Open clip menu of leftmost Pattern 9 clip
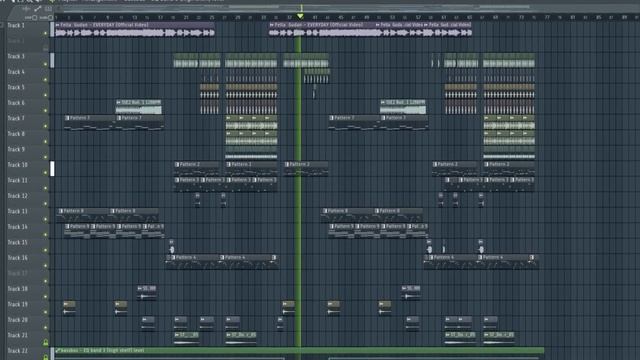Screen dimensions: 640x360 click(67, 227)
